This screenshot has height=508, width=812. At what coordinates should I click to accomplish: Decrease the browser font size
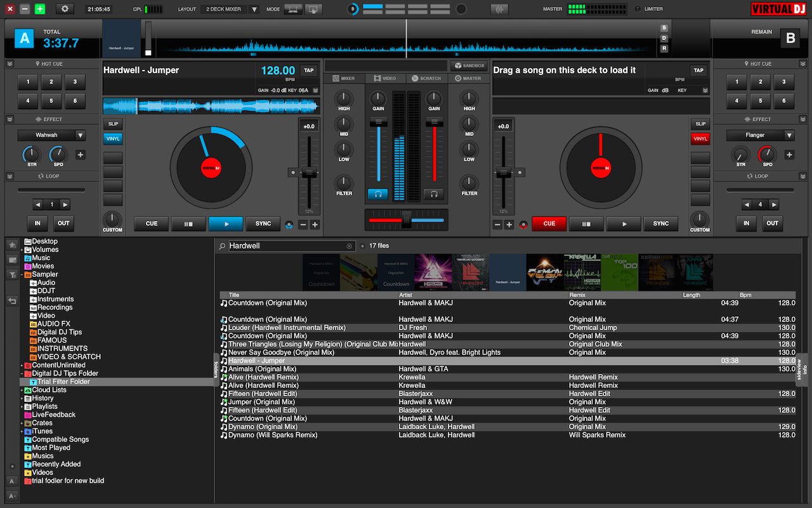[12, 481]
